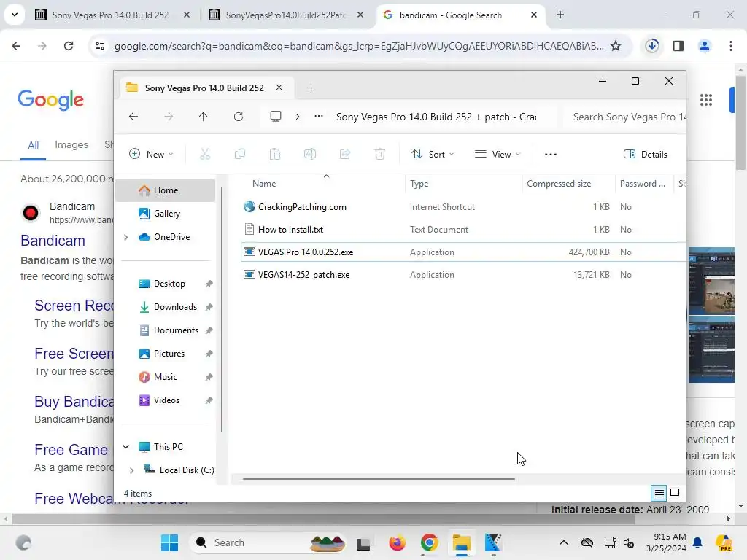This screenshot has width=747, height=560.
Task: Open Chrome side panel icon
Action: [678, 46]
